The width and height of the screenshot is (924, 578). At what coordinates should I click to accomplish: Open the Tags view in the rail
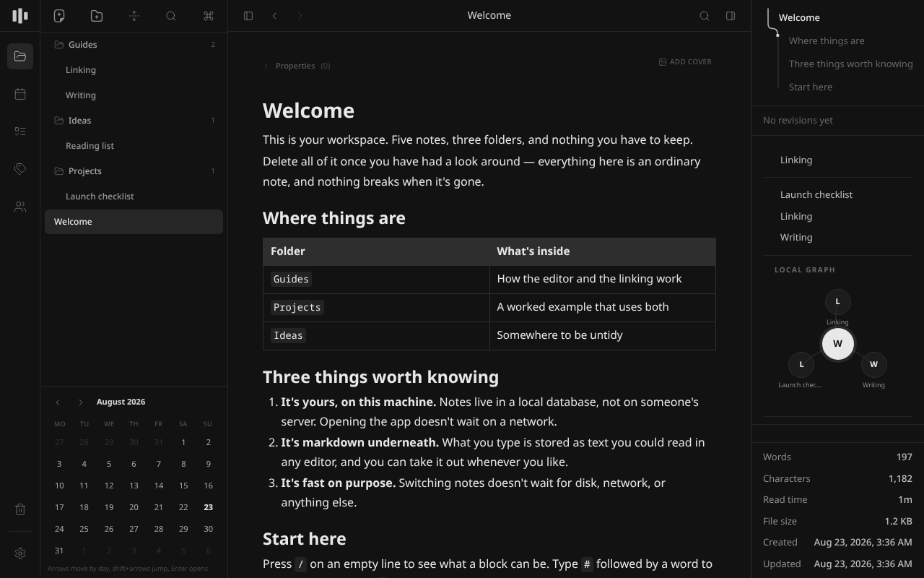pyautogui.click(x=20, y=169)
